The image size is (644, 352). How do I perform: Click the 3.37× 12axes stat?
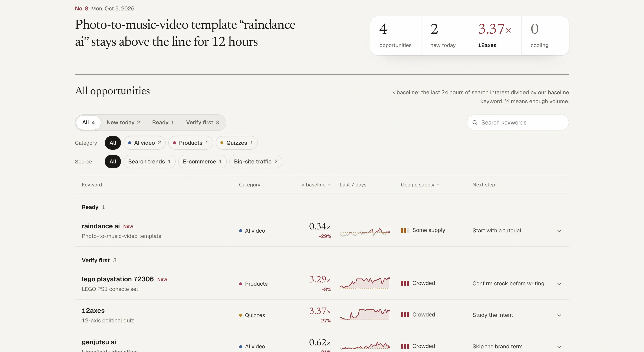pos(495,36)
